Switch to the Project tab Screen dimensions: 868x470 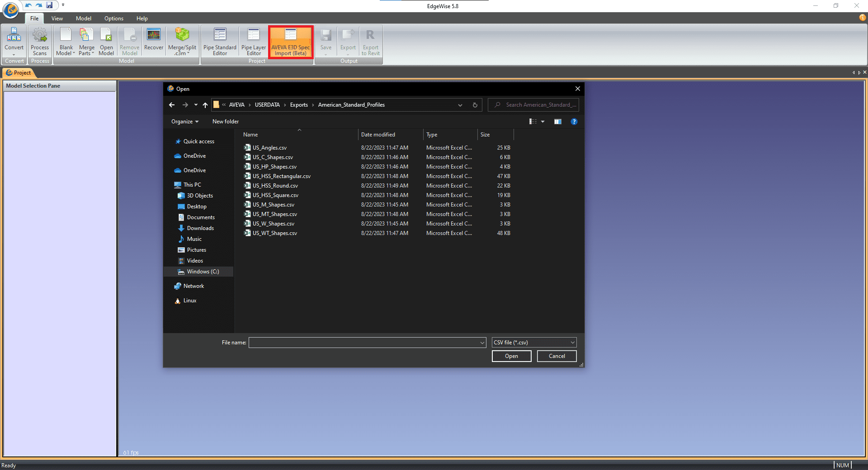coord(19,73)
